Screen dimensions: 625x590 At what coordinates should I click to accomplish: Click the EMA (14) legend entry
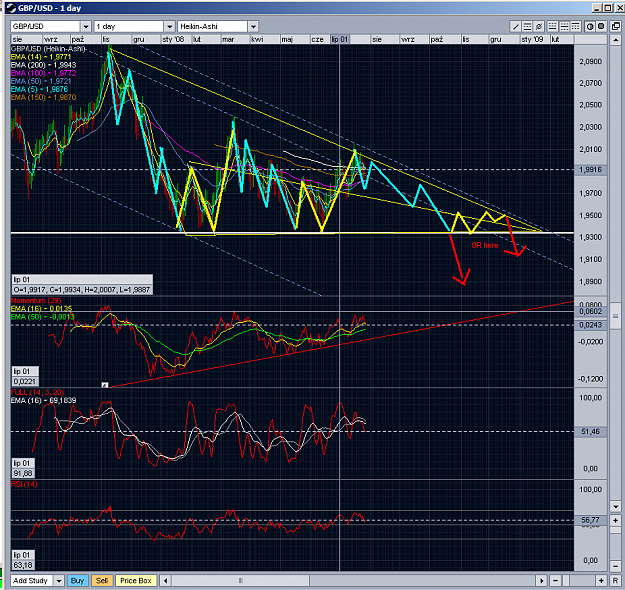point(41,57)
